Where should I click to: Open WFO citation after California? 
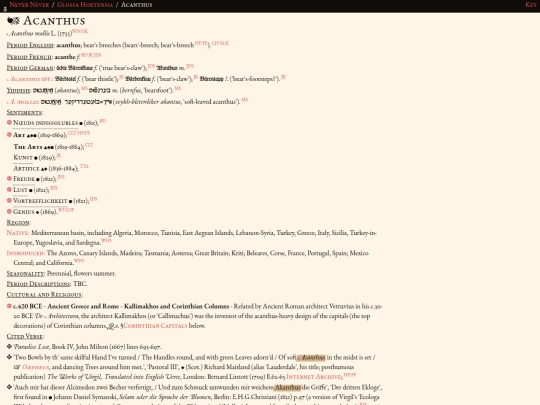pos(79,261)
